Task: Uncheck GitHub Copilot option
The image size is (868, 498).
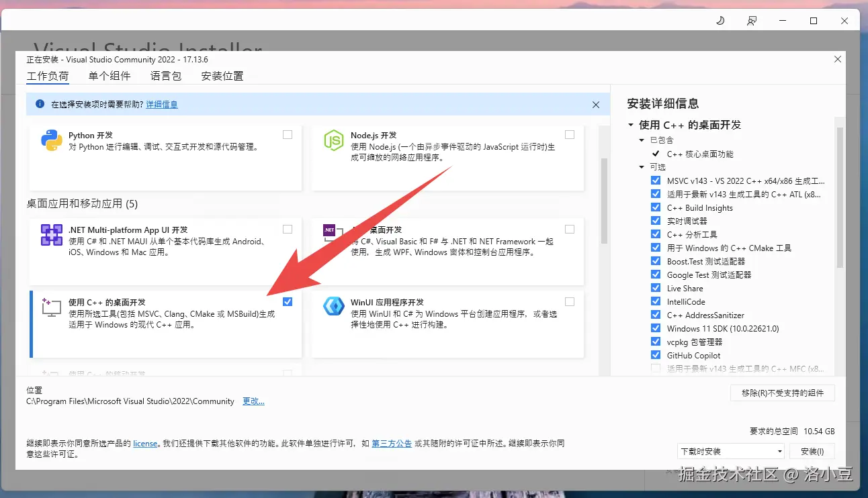Action: pos(656,355)
